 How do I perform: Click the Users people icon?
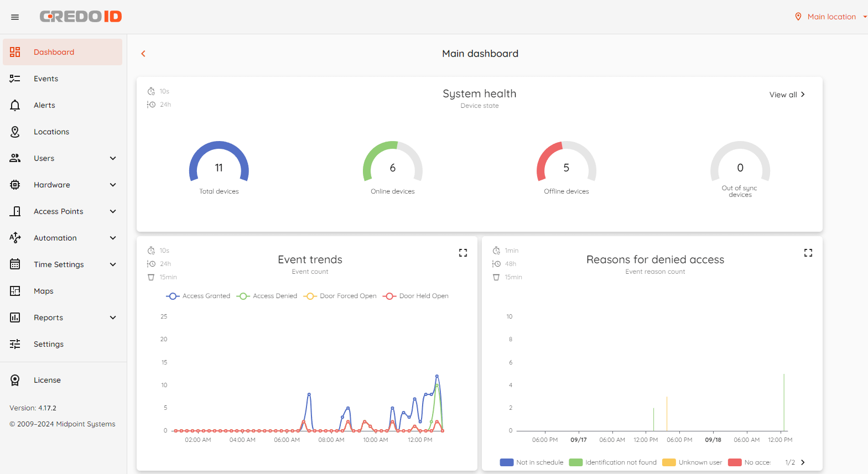tap(15, 158)
